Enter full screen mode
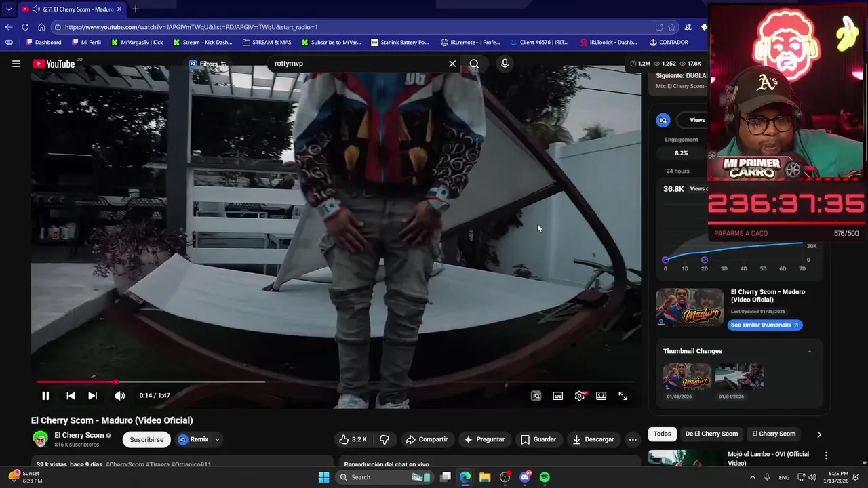The height and width of the screenshot is (488, 868). [623, 396]
